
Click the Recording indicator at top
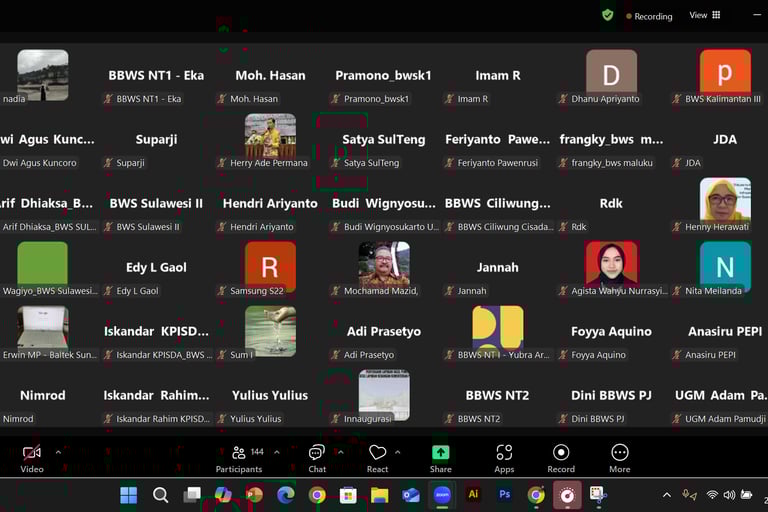point(649,16)
